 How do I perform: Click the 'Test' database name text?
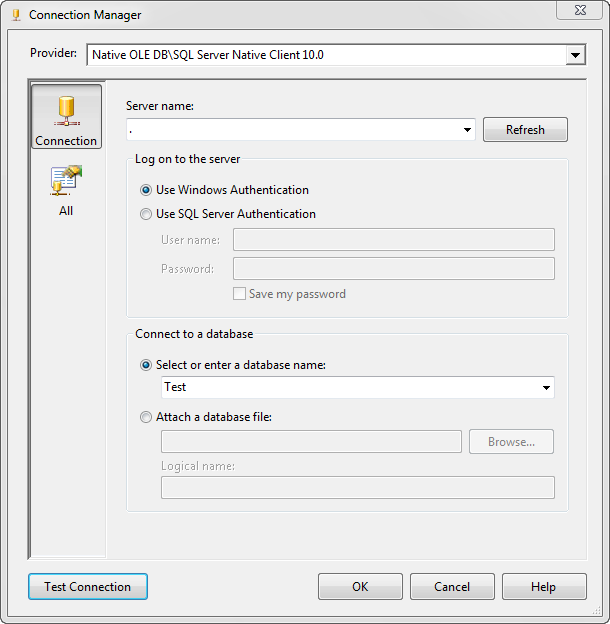coord(175,387)
